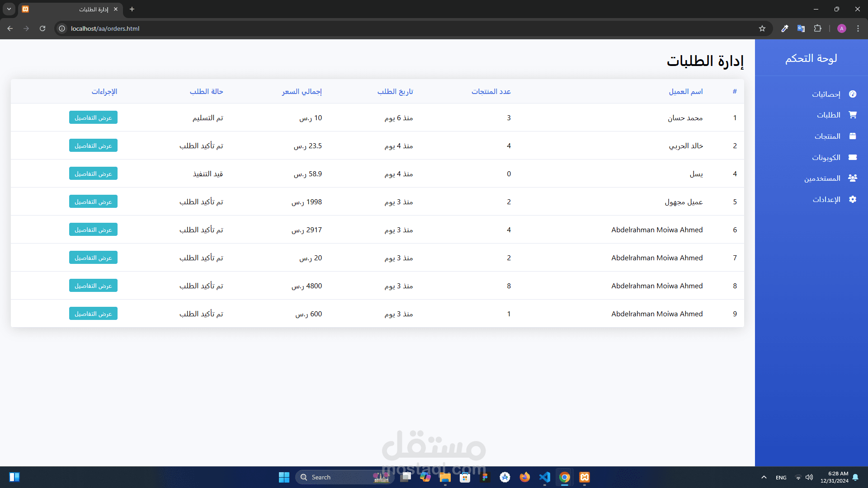Click details button for order by يسل

click(x=93, y=174)
